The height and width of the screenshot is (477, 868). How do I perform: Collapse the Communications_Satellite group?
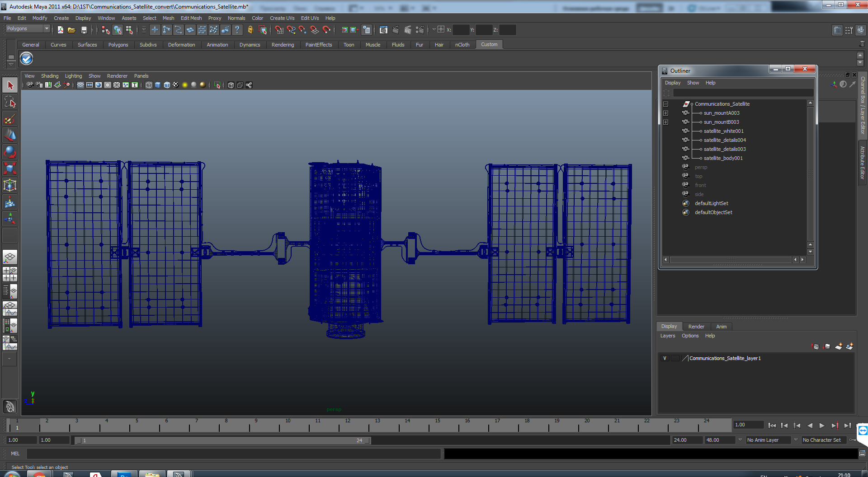[665, 104]
